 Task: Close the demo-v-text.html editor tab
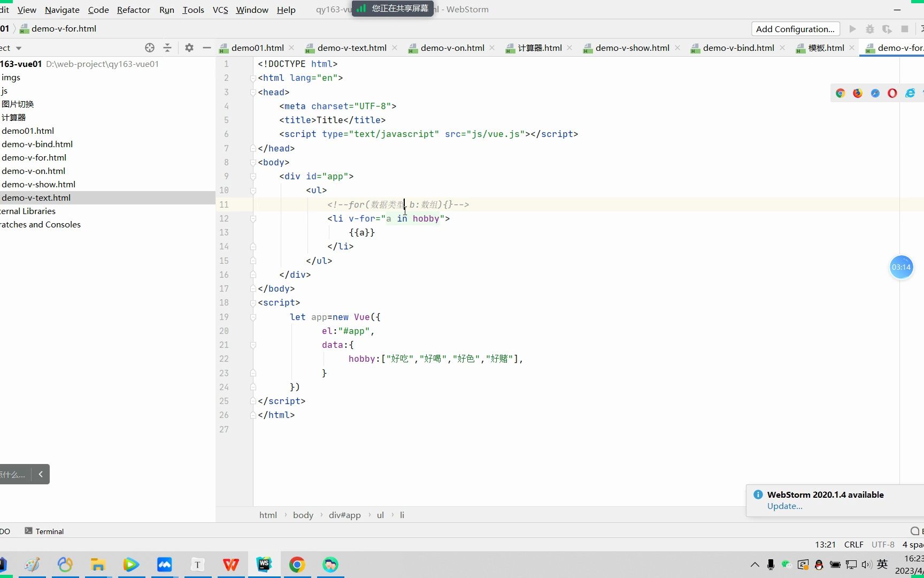pos(395,48)
